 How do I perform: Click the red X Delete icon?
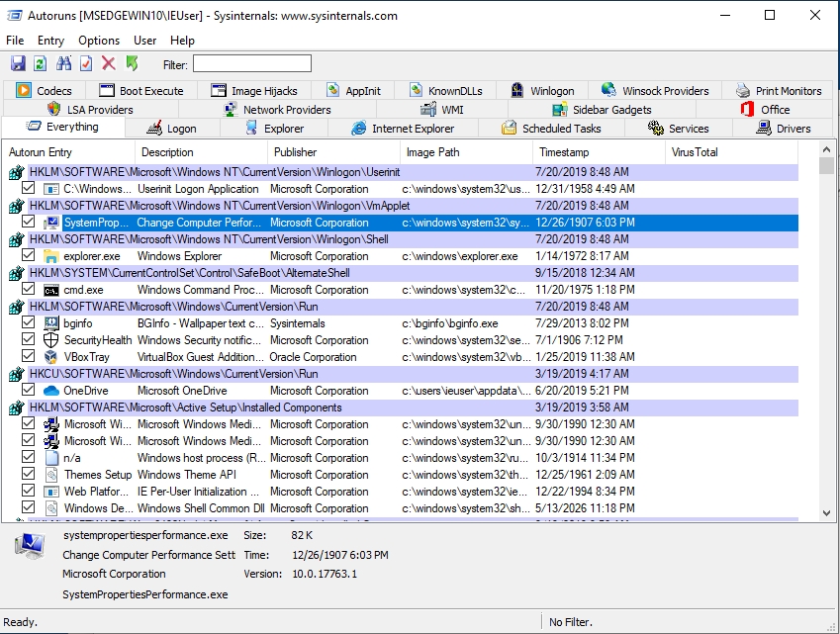[x=109, y=63]
